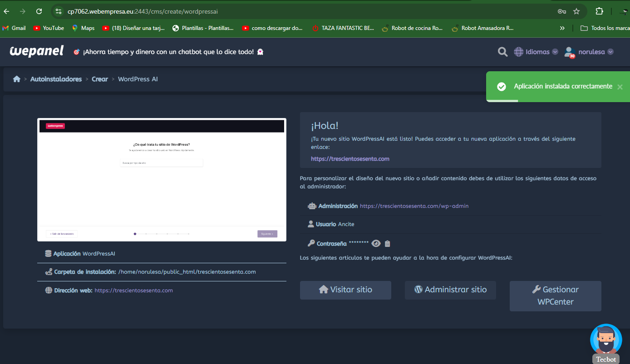Image resolution: width=630 pixels, height=364 pixels.
Task: Reveal password with the eye icon
Action: pos(376,243)
